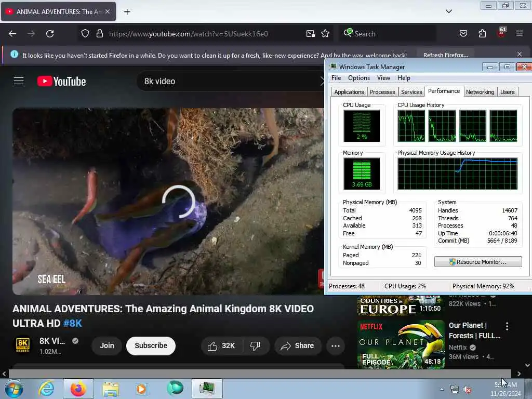Click the Refresh Firefox button

445,55
